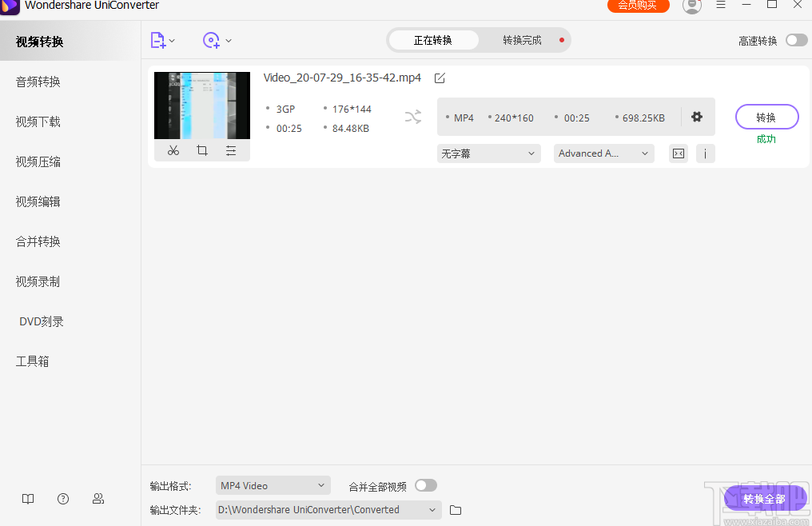The width and height of the screenshot is (812, 526).
Task: Open the Effects adjustment icon under the thumbnail
Action: tap(231, 150)
